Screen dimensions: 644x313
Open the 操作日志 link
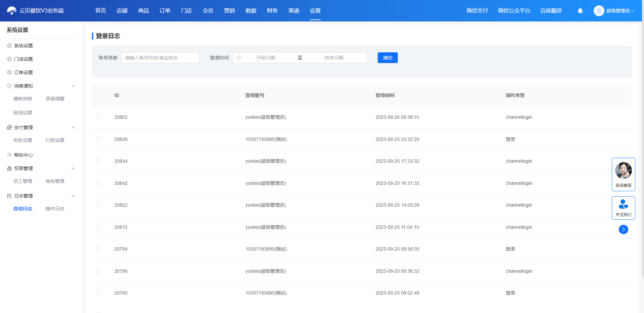(x=55, y=209)
